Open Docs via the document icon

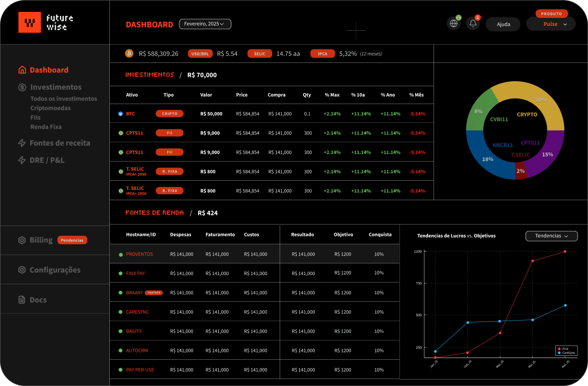(22, 299)
